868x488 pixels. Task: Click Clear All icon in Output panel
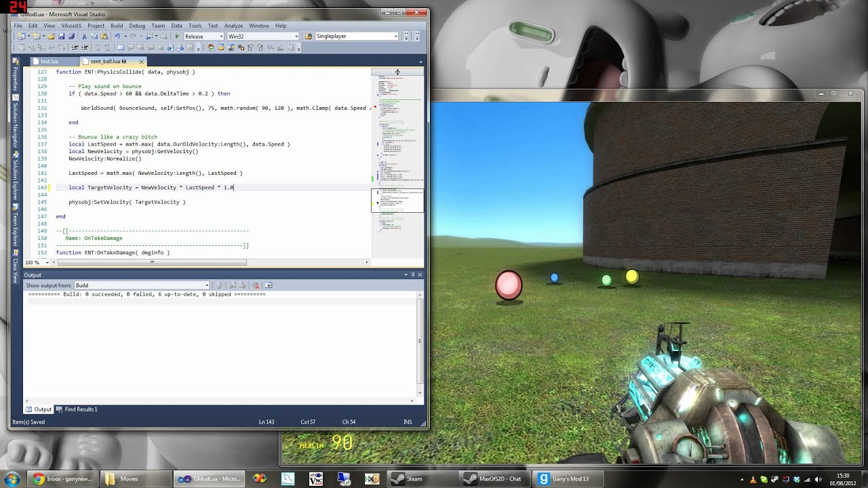256,285
